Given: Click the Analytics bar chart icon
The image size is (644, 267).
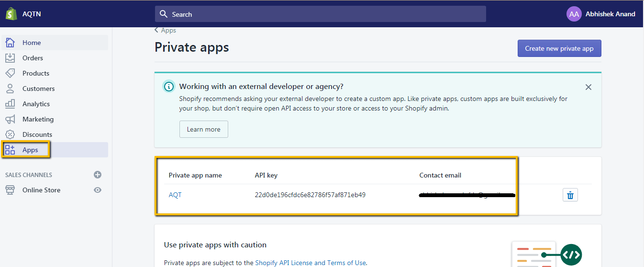Looking at the screenshot, I should pyautogui.click(x=10, y=104).
